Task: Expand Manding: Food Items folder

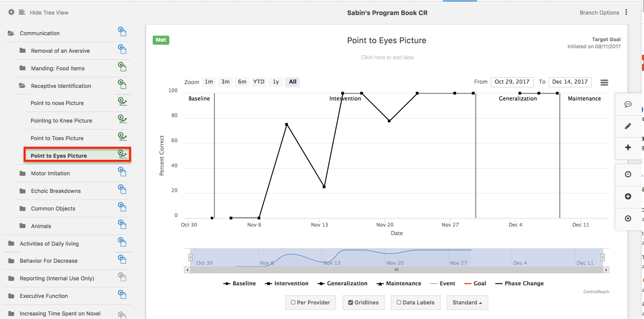Action: click(x=22, y=68)
